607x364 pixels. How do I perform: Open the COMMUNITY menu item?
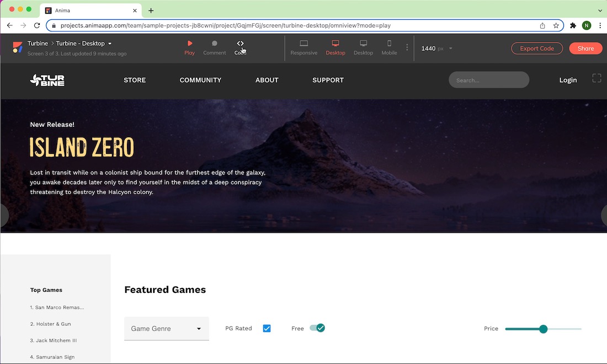click(x=200, y=80)
